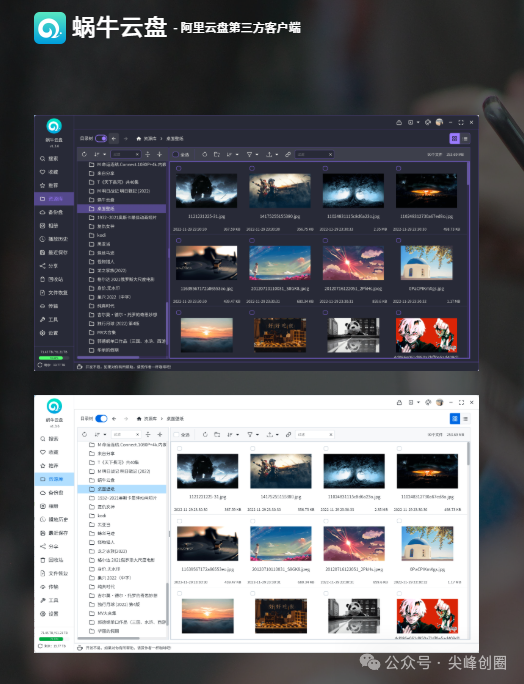
Task: Click back arrow in dark window navigation bar
Action: tap(114, 138)
